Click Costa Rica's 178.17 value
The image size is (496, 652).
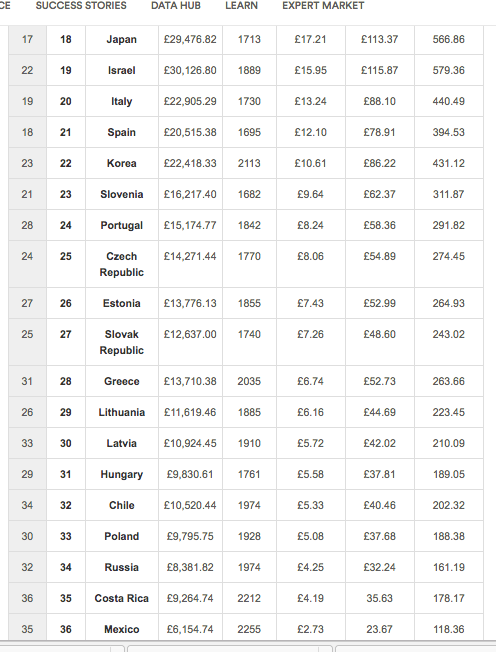point(449,598)
